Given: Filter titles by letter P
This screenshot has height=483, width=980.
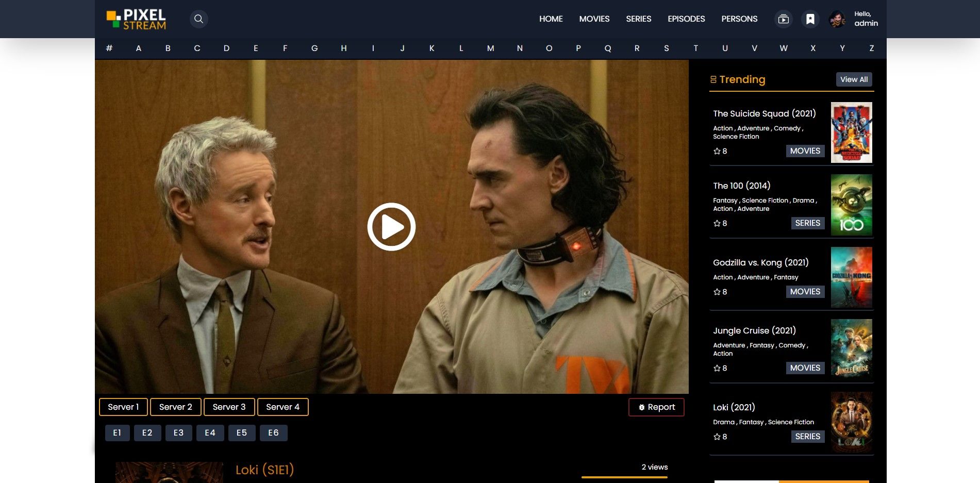Looking at the screenshot, I should [578, 48].
